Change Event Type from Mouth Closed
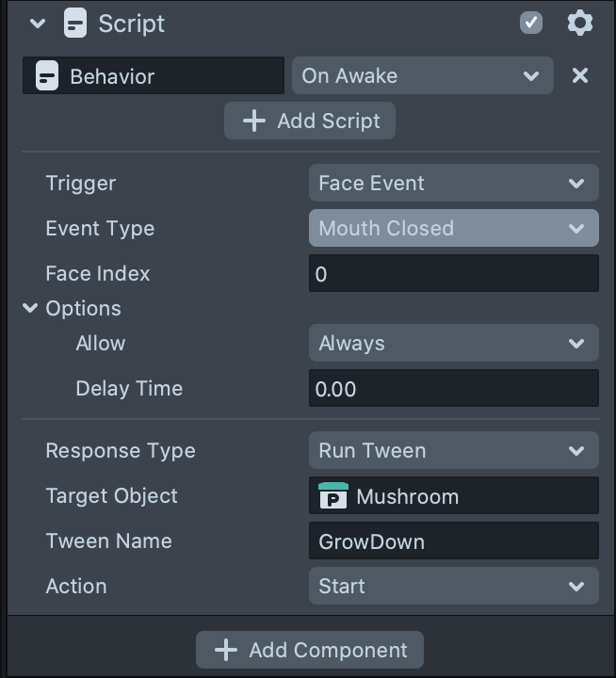Screen dimensions: 616x678 click(x=453, y=229)
